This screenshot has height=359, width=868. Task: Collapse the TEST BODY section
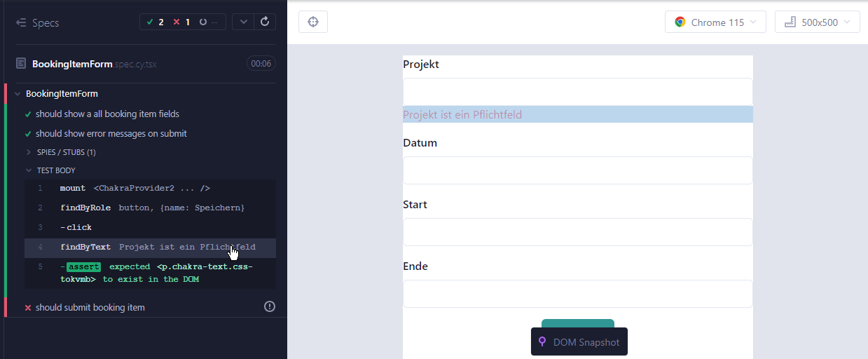point(55,170)
